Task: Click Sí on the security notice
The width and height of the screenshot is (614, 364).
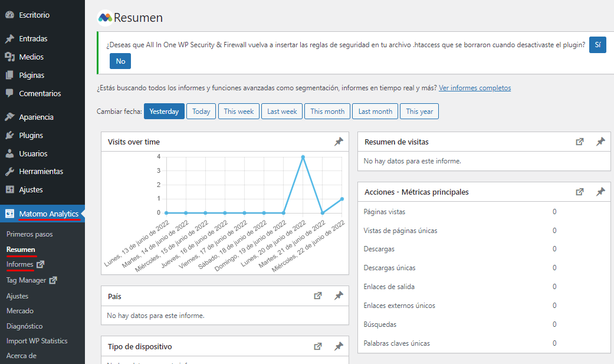Action: 597,45
